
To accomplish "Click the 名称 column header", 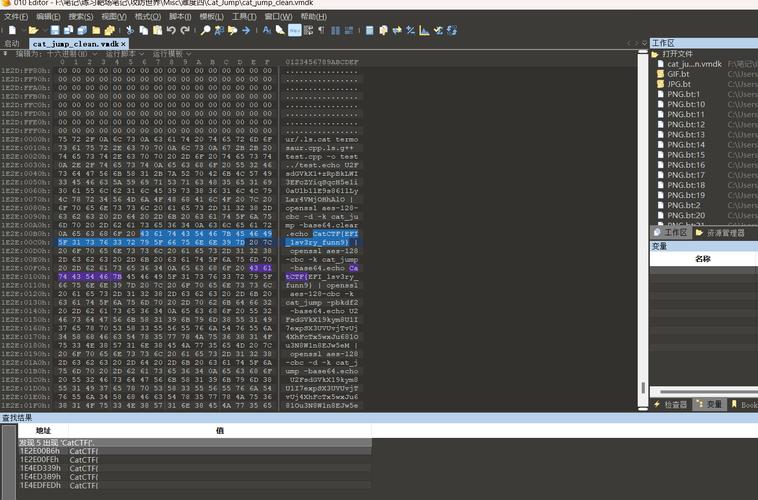I will point(702,259).
